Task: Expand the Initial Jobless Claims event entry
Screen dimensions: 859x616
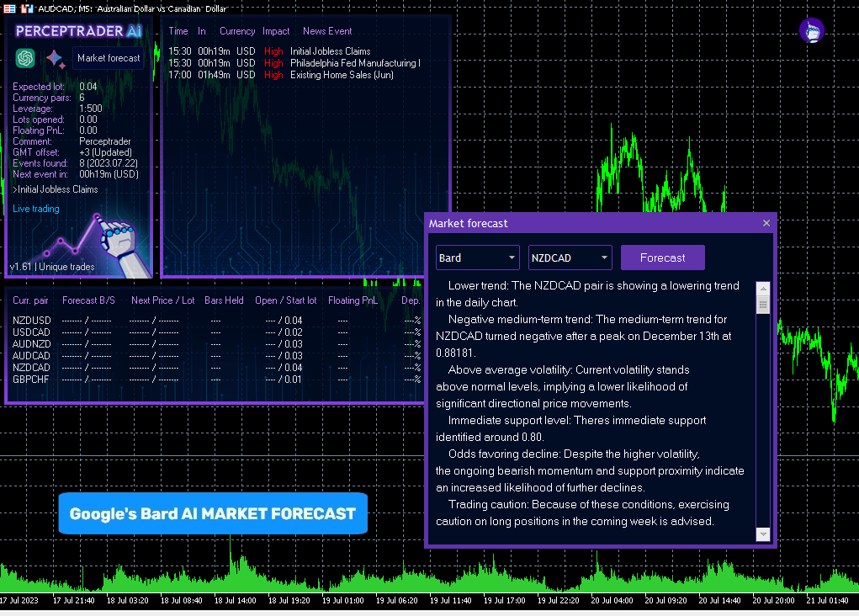Action: pos(56,189)
